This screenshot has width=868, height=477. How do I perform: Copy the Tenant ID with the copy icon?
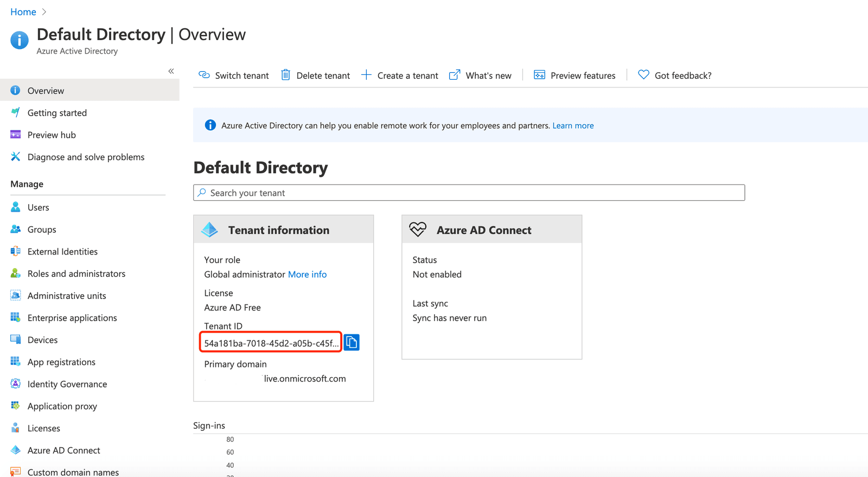tap(352, 342)
